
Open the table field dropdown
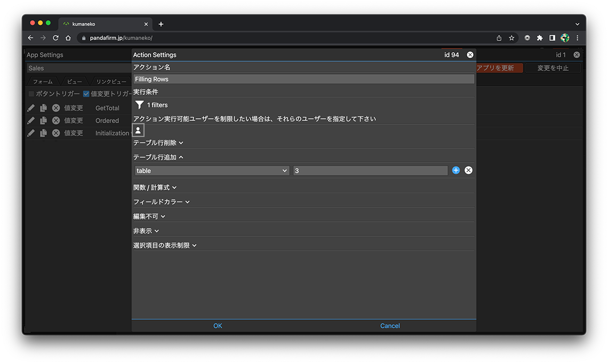coord(211,171)
